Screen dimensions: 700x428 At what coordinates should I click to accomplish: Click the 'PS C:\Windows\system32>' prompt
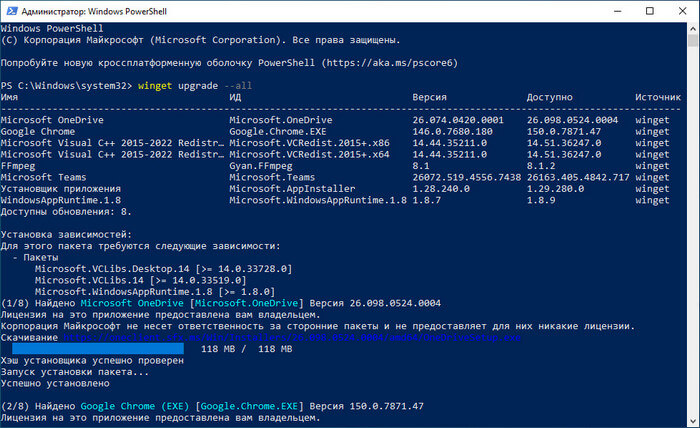tap(66, 86)
